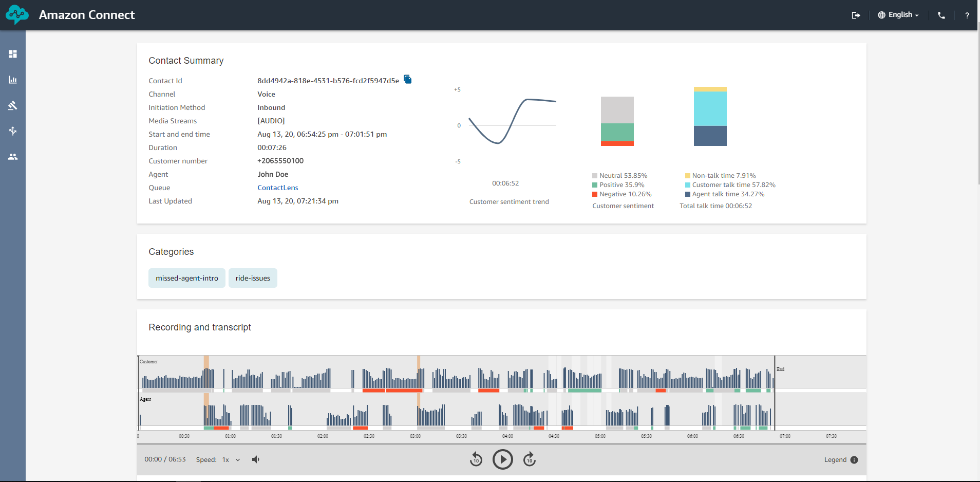Viewport: 980px width, 482px height.
Task: Open the metrics and analytics sidebar icon
Action: (13, 80)
